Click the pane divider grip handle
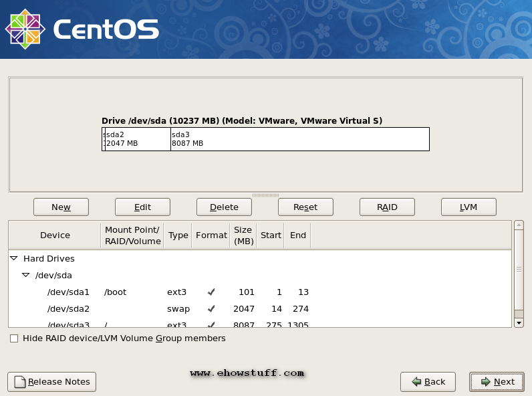532x396 pixels. (x=265, y=195)
